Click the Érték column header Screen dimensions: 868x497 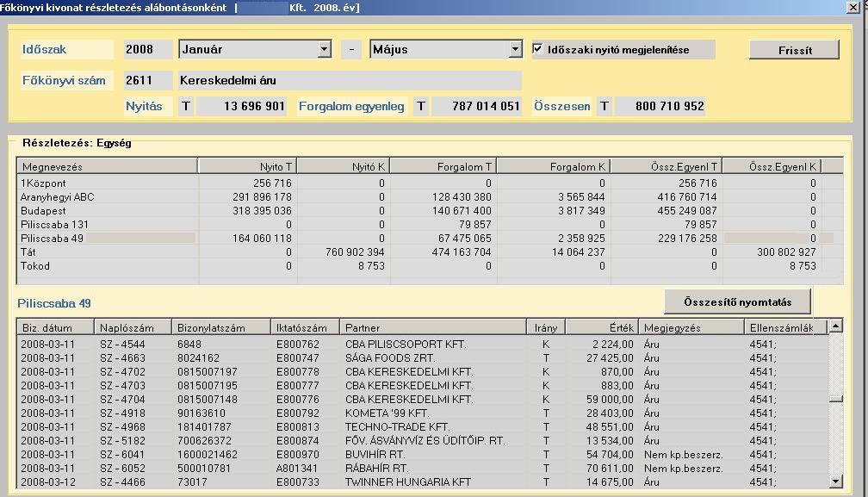(602, 327)
